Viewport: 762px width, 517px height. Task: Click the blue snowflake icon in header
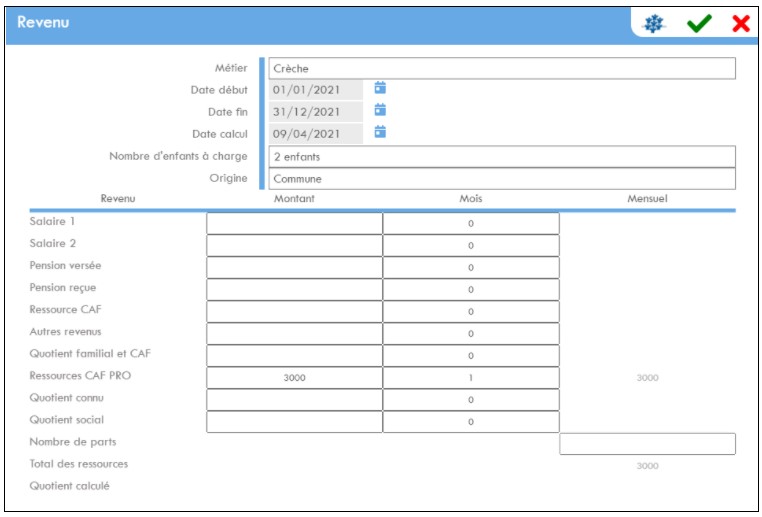pyautogui.click(x=653, y=23)
